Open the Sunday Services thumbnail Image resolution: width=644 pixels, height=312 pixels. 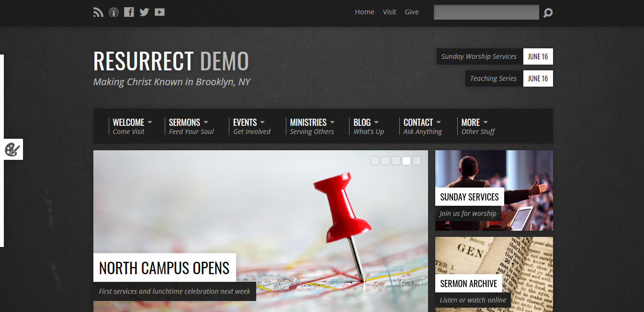494,190
